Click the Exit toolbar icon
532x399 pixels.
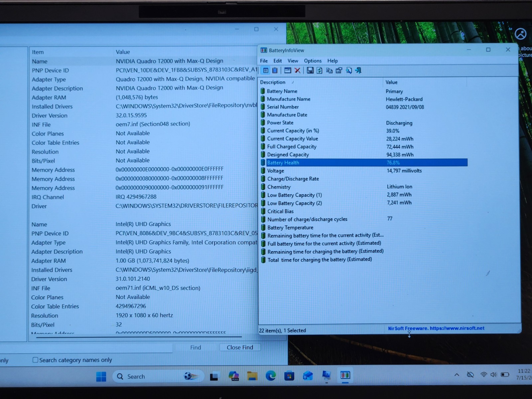(358, 70)
